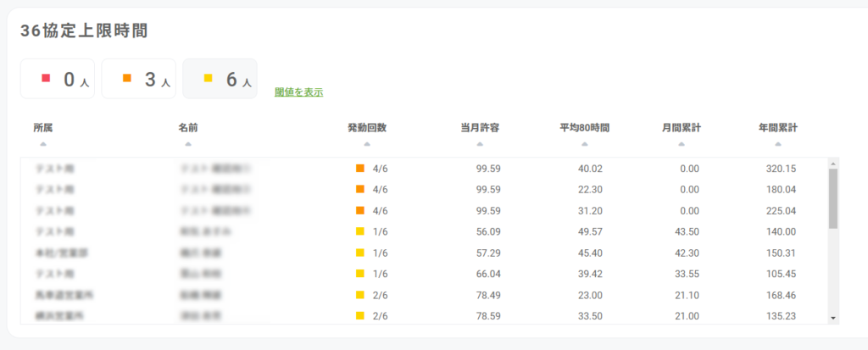868x350 pixels.
Task: Sort by 所属 using its arrow
Action: point(43,144)
